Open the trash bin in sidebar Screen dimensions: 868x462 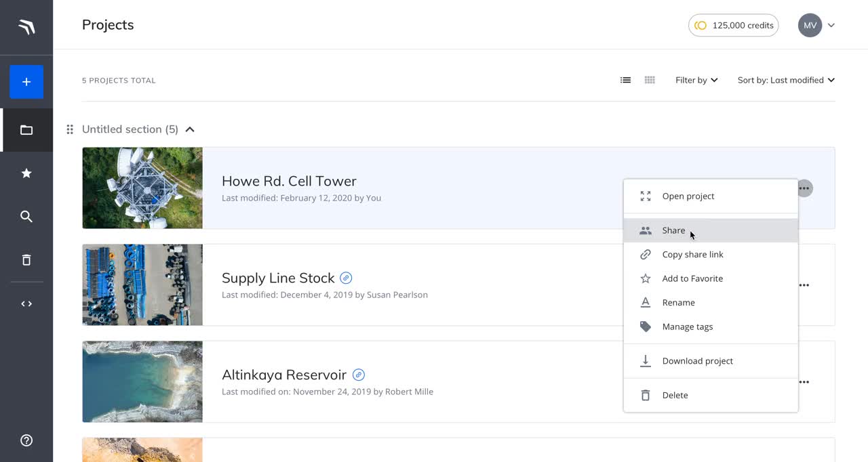(26, 260)
